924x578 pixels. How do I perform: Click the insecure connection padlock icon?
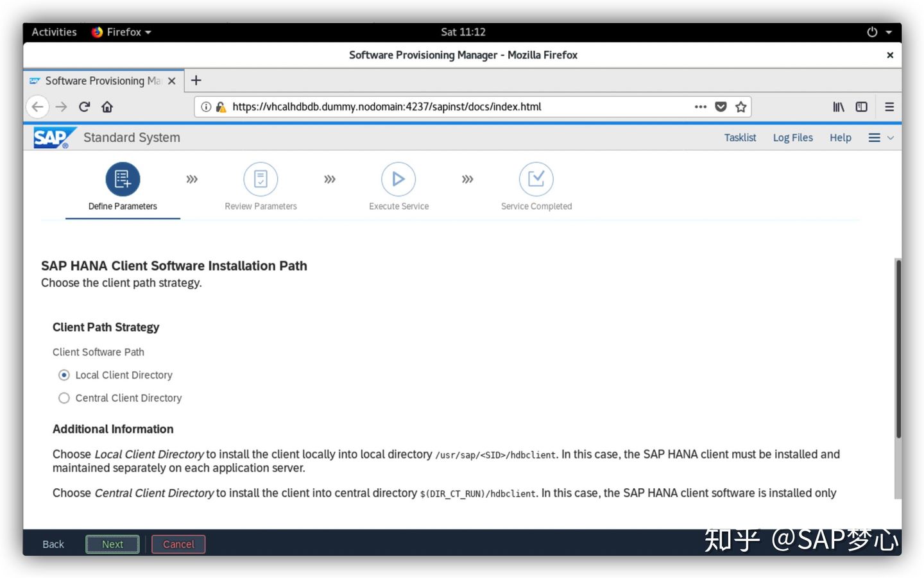coord(221,106)
